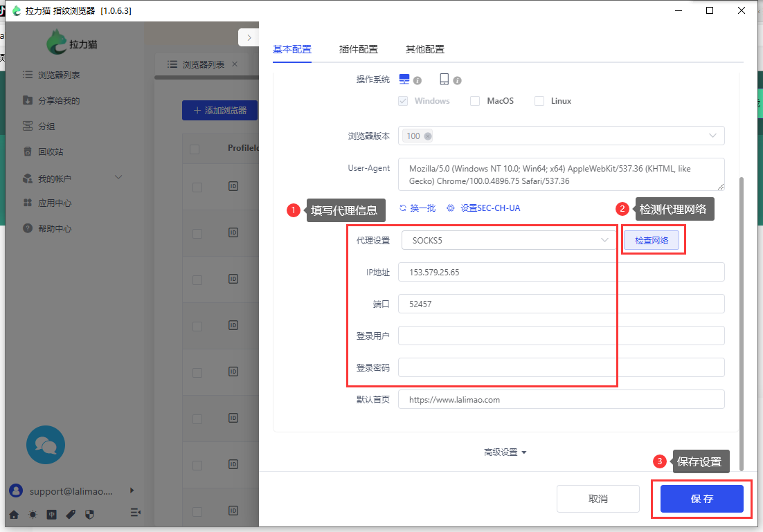Viewport: 763px width, 532px height.
Task: Click the 端口 input field
Action: (x=561, y=304)
